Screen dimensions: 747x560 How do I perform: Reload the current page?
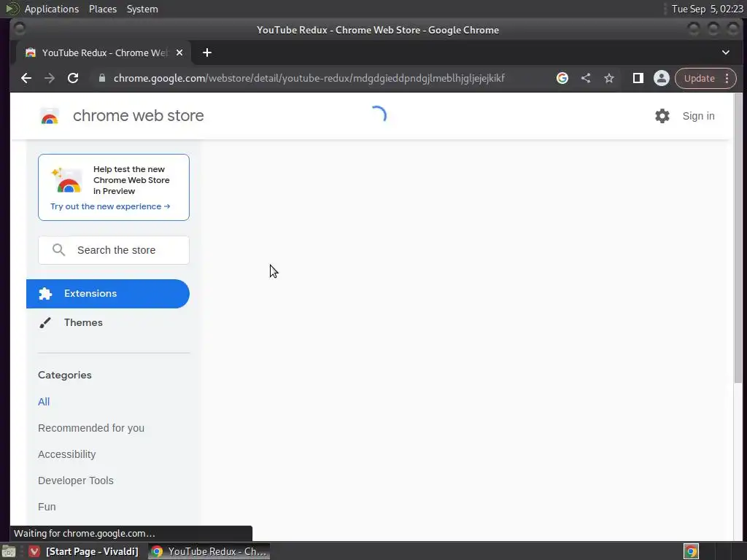pyautogui.click(x=73, y=78)
